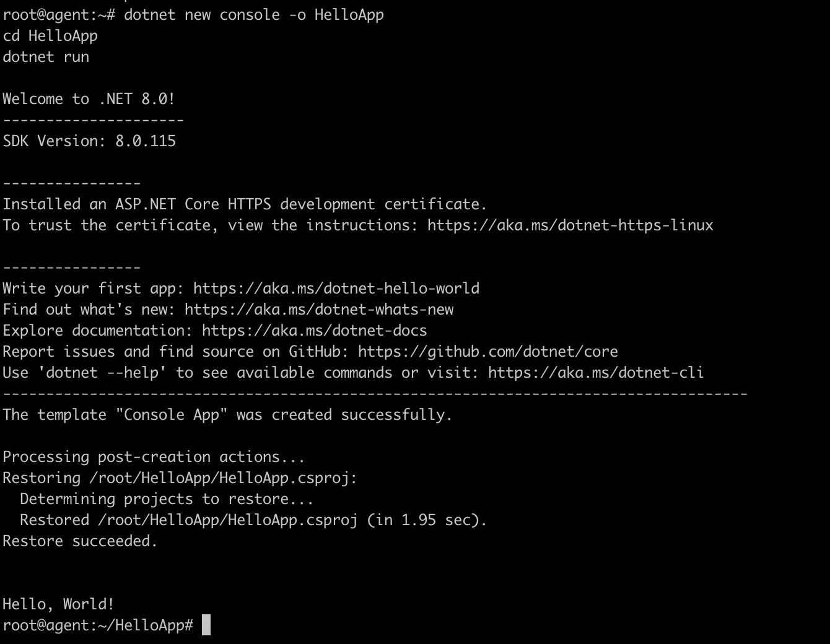Click the 'root@agent:~/HelloApp#' prompt text
This screenshot has height=644, width=830.
click(x=98, y=625)
